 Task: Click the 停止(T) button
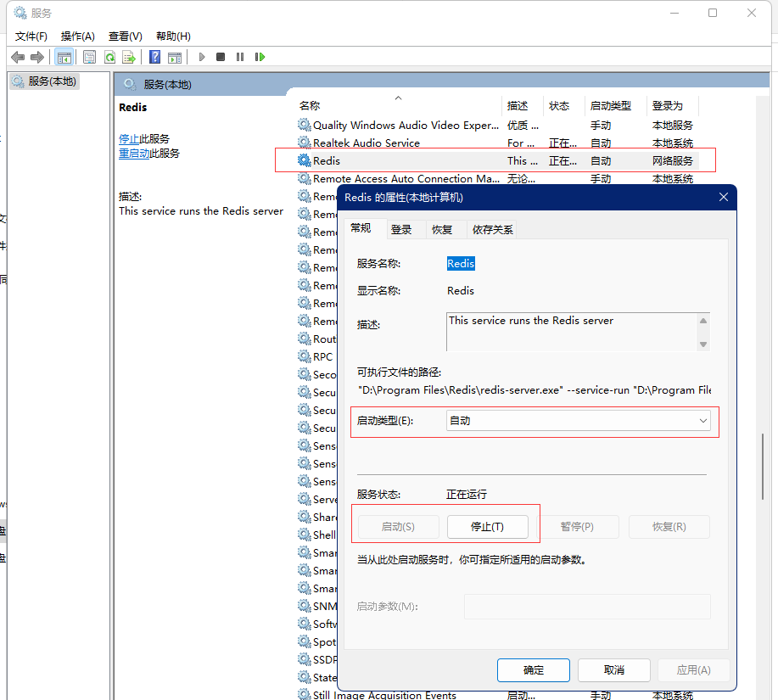click(487, 527)
